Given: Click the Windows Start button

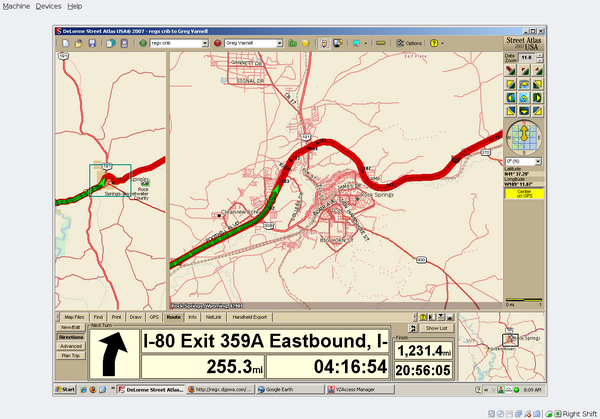Looking at the screenshot, I should (65, 390).
